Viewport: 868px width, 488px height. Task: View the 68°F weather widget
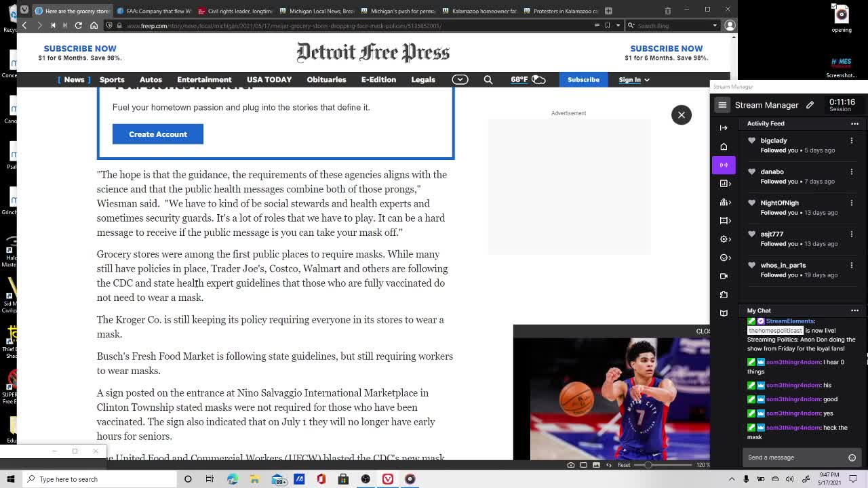(x=528, y=80)
